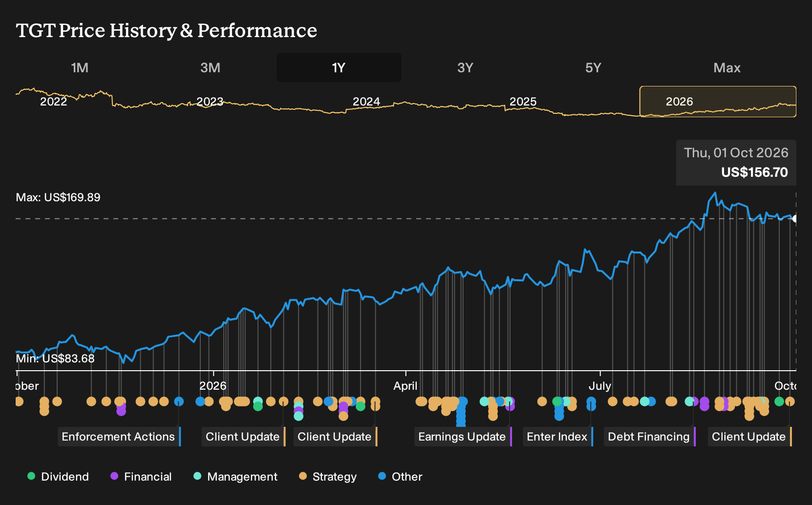Image resolution: width=812 pixels, height=505 pixels.
Task: Toggle the Financial legend filter
Action: click(x=141, y=476)
